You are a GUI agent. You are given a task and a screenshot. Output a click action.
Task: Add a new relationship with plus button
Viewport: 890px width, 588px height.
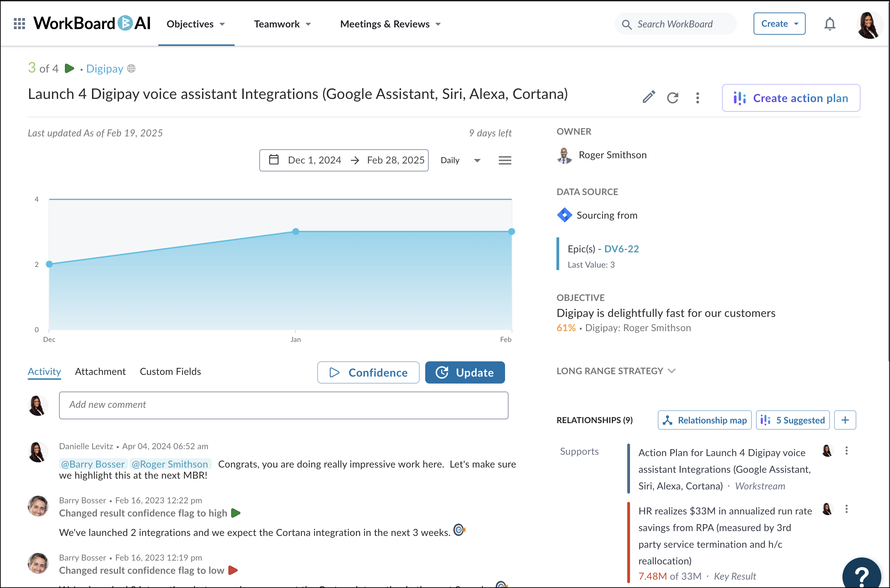pyautogui.click(x=845, y=420)
